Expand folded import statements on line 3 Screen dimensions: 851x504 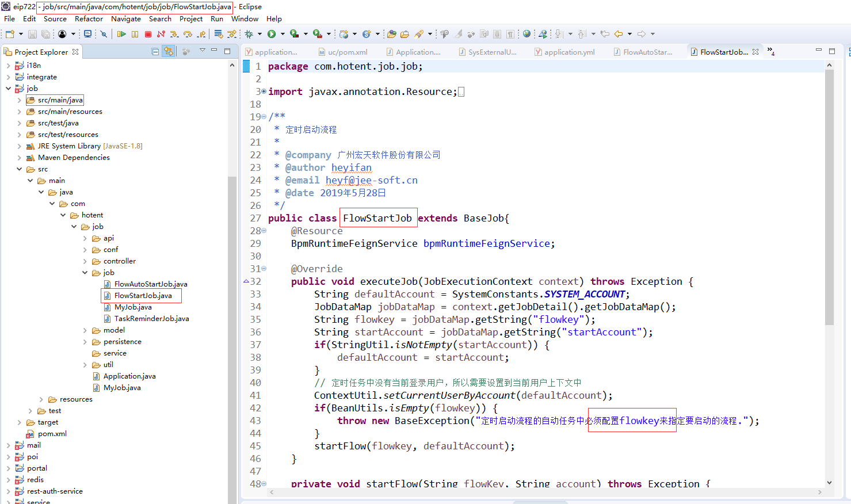(264, 91)
